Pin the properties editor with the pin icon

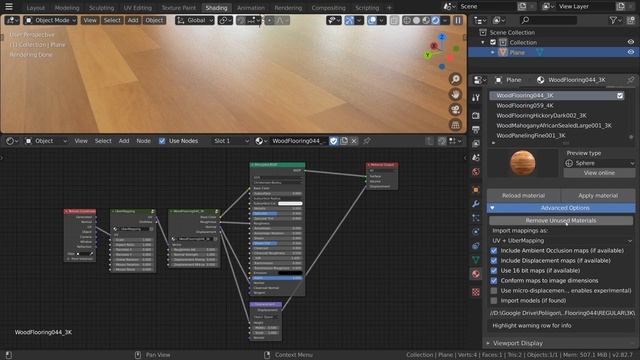tap(631, 80)
